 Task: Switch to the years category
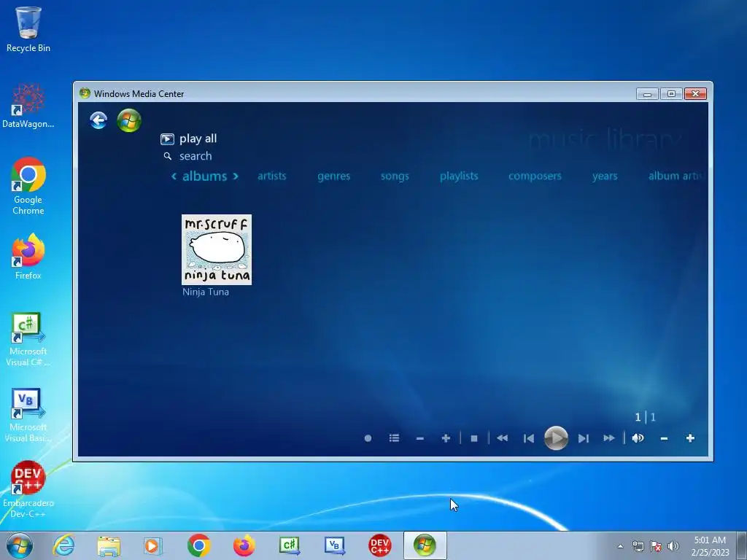tap(605, 176)
